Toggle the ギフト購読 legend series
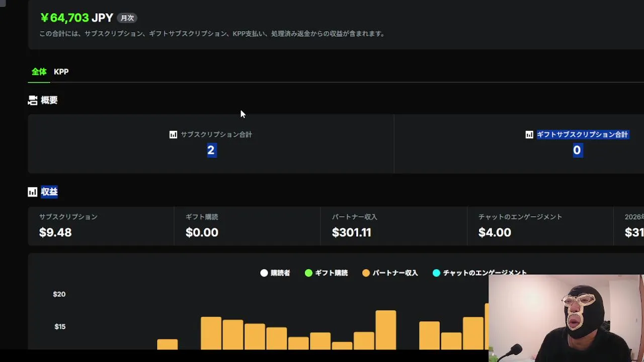This screenshot has height=362, width=644. (326, 273)
